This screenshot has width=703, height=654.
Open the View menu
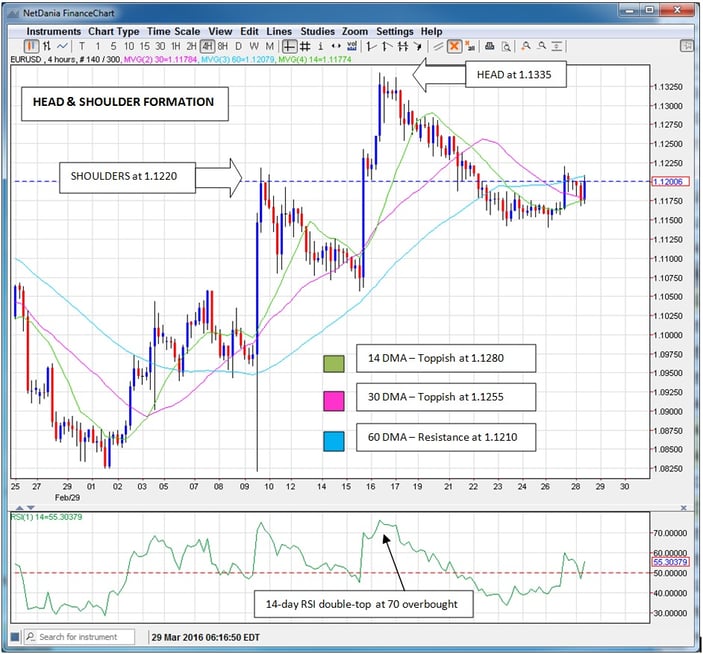point(220,31)
